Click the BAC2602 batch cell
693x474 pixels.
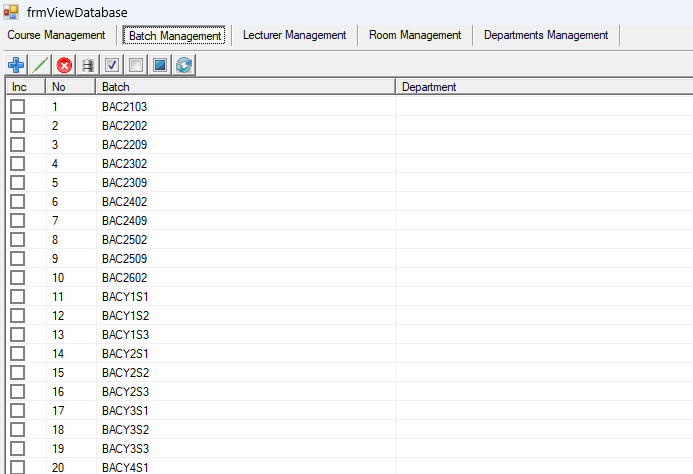point(246,278)
